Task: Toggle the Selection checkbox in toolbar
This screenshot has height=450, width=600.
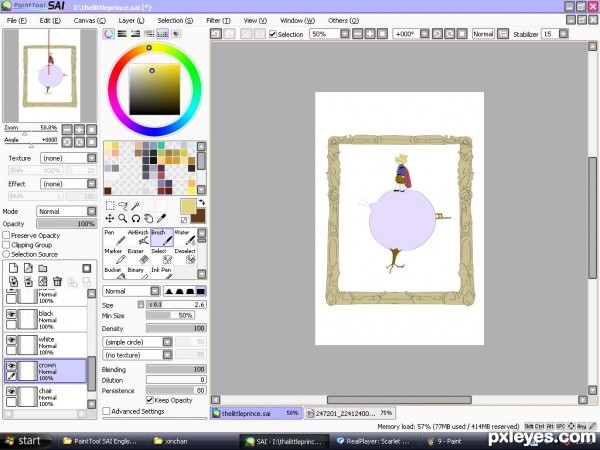Action: click(273, 34)
